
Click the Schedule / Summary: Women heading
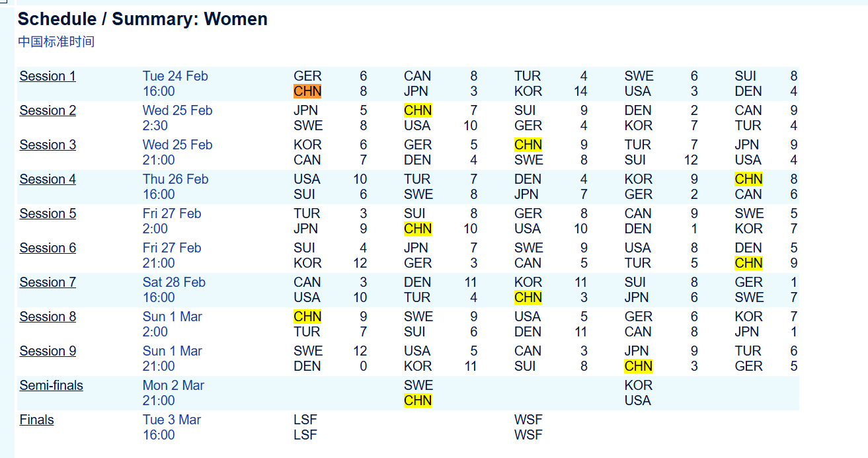[x=142, y=19]
